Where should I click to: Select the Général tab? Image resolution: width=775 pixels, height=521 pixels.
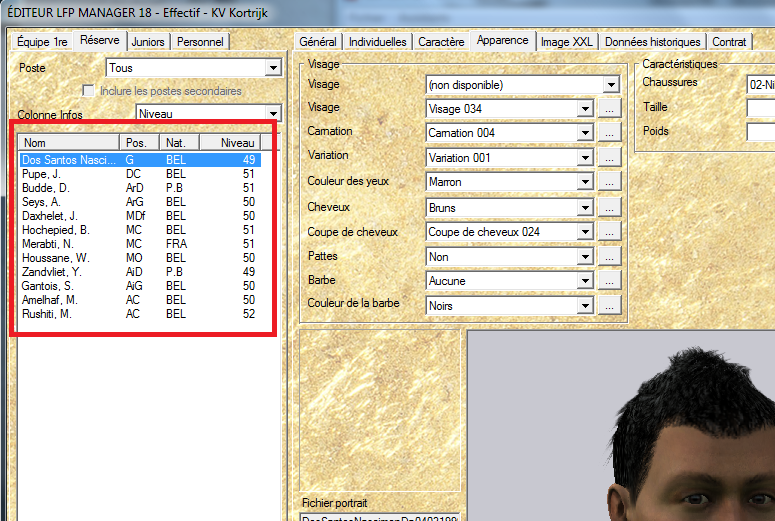point(318,42)
